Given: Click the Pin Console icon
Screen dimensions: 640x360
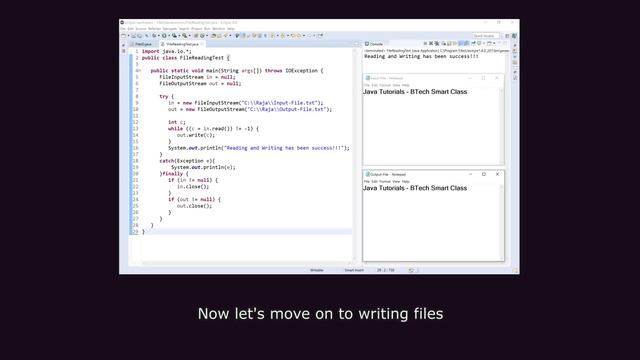Looking at the screenshot, I should [x=473, y=43].
